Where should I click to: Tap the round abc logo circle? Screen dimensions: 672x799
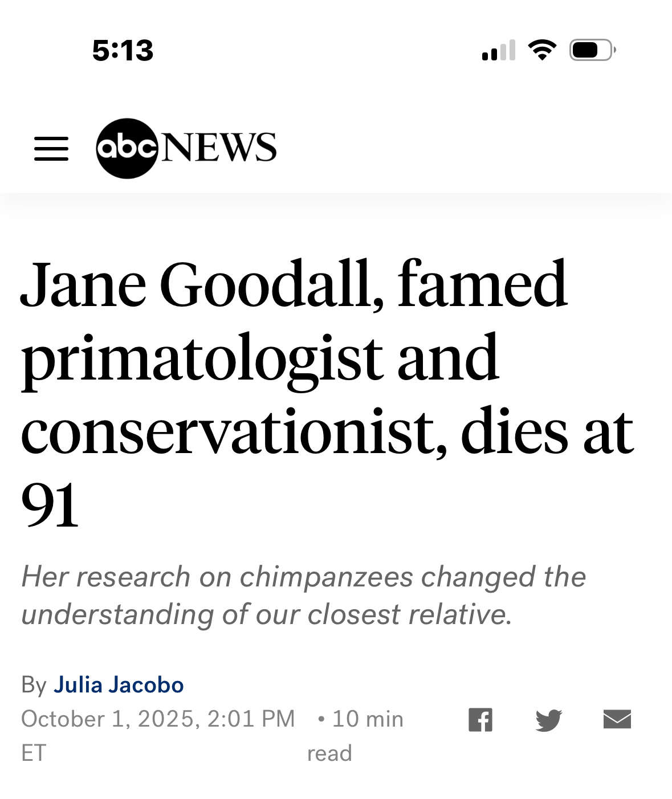(127, 149)
